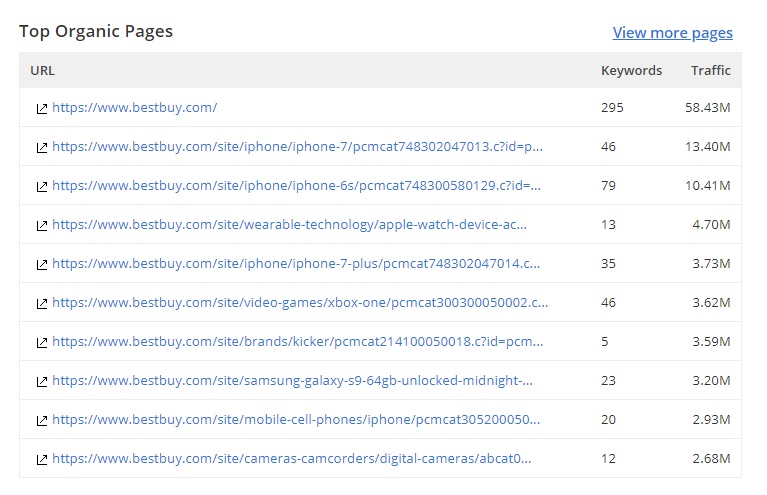Click the Traffic column header
Image resolution: width=767 pixels, height=495 pixels.
point(710,70)
